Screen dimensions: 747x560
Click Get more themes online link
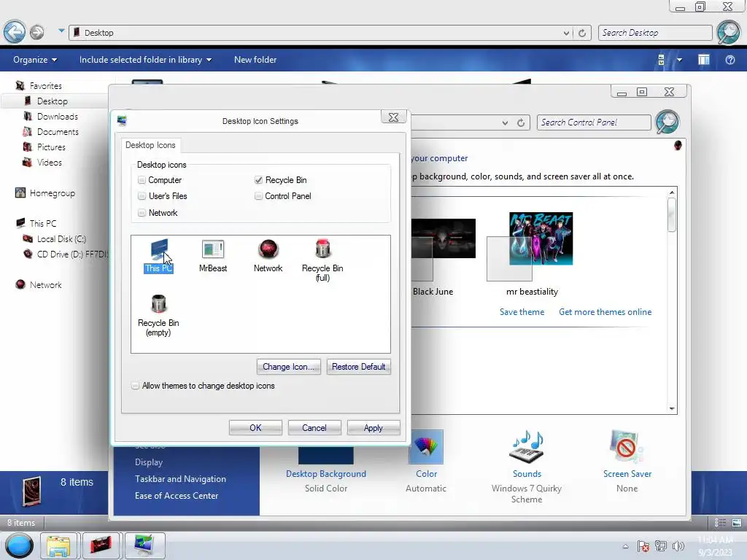tap(605, 312)
